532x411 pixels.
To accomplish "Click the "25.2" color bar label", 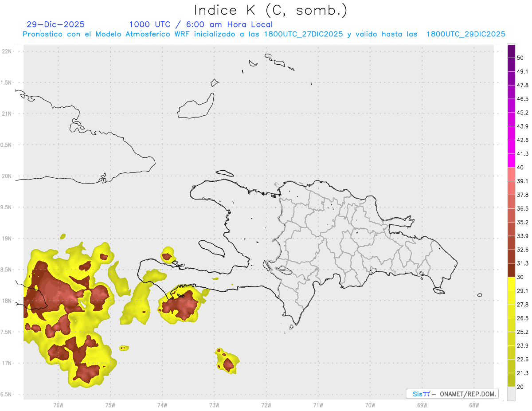I will tap(523, 332).
